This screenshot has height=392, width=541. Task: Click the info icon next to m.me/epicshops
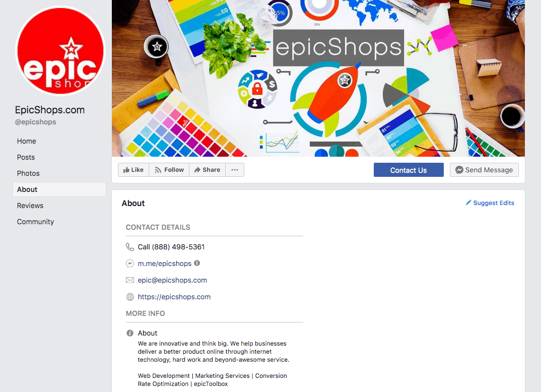(x=197, y=263)
